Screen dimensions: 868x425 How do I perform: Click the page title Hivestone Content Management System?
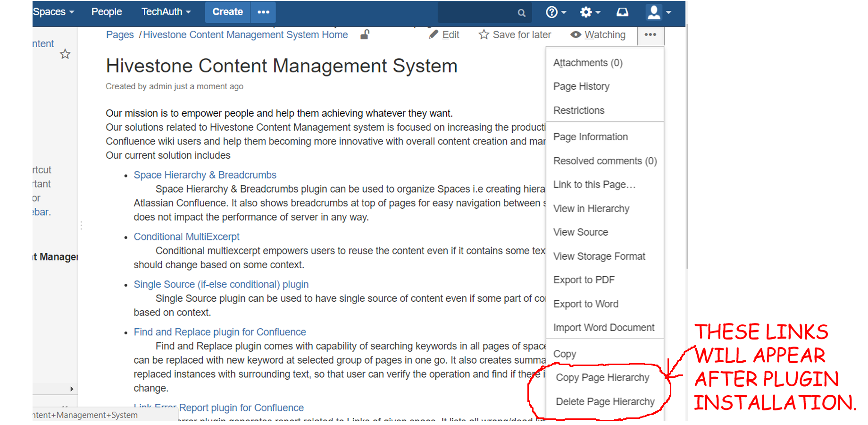tap(282, 66)
